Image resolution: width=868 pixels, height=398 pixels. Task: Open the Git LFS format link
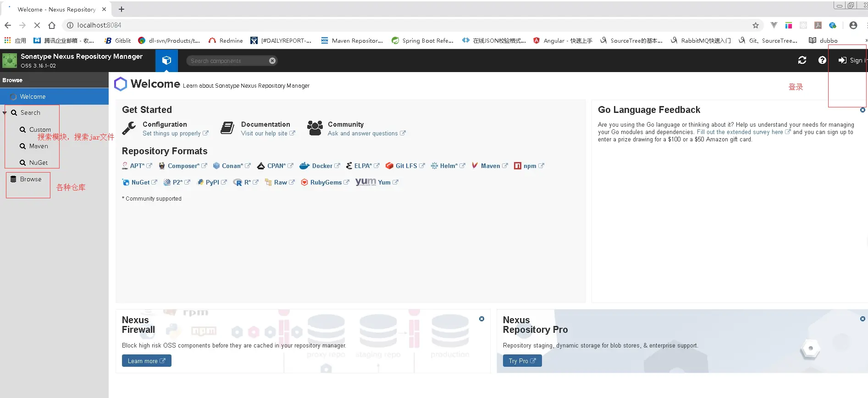(405, 166)
